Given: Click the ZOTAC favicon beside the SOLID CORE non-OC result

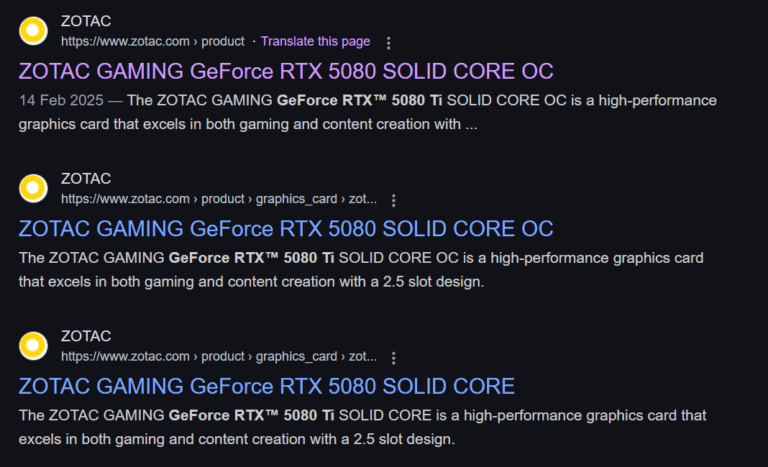Looking at the screenshot, I should coord(33,345).
